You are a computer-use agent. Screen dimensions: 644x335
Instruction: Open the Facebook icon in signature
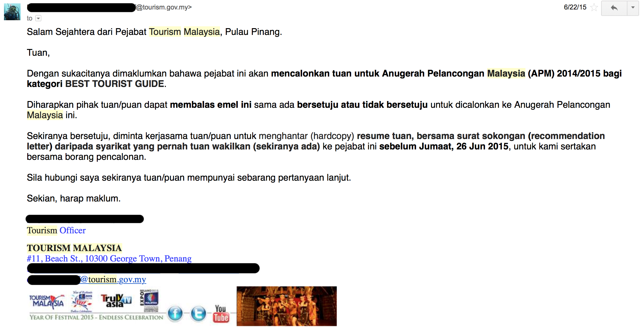tap(175, 314)
